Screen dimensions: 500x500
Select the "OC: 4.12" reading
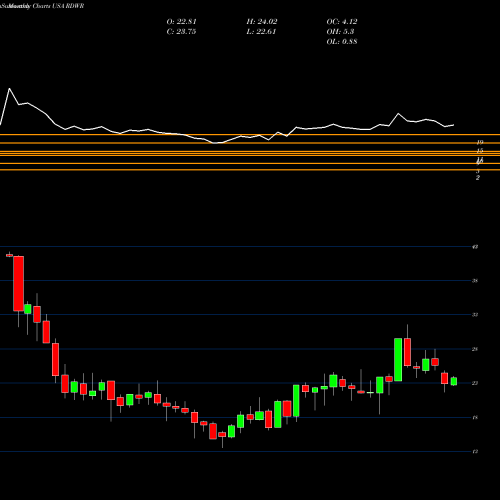coord(342,22)
